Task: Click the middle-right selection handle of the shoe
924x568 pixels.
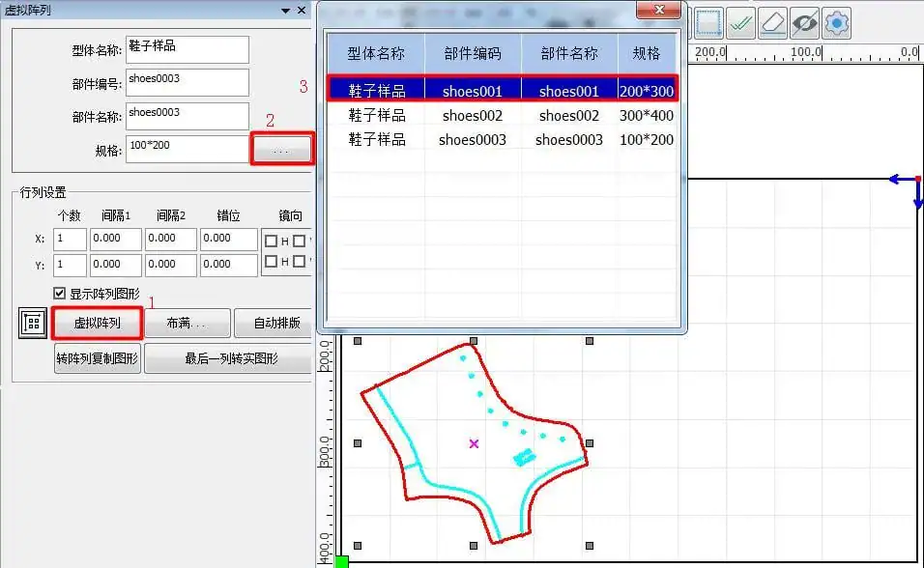Action: [x=590, y=443]
